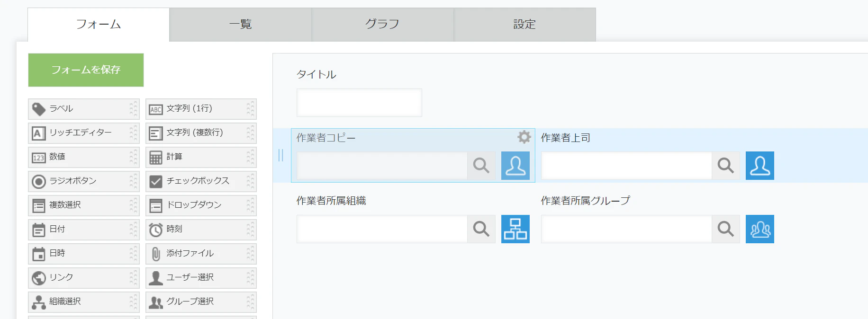This screenshot has height=319, width=868.
Task: Pick the 複数選択 field type
Action: coord(84,205)
